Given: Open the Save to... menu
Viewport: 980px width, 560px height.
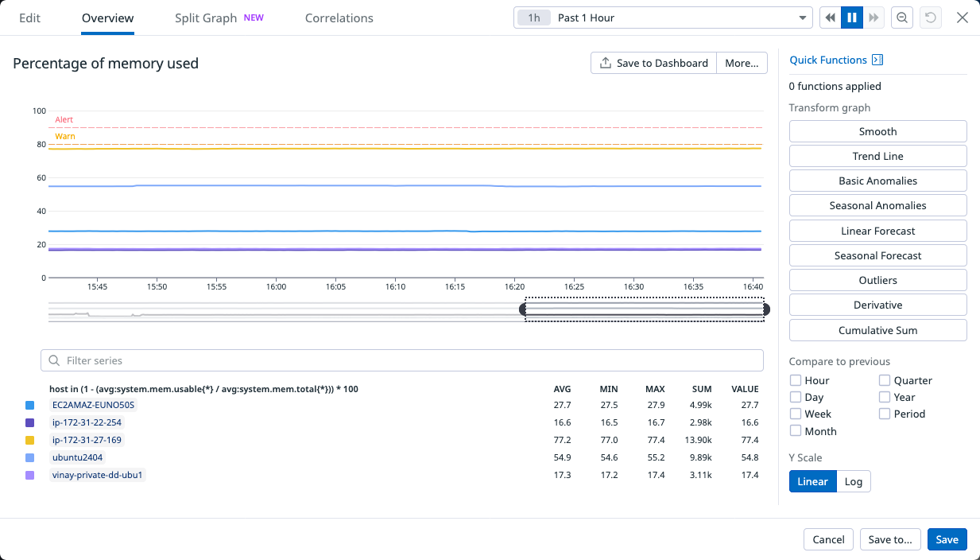Looking at the screenshot, I should pyautogui.click(x=889, y=539).
